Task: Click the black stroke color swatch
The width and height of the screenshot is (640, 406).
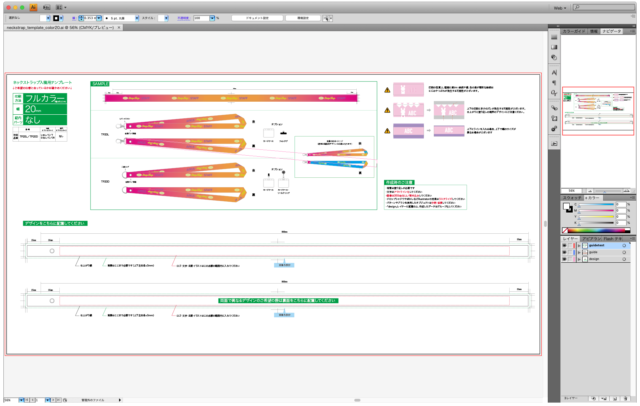Action: pyautogui.click(x=56, y=18)
